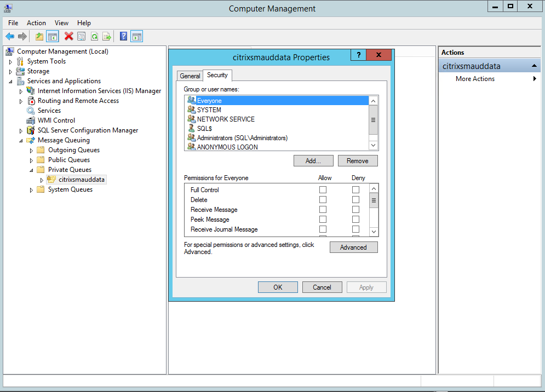
Task: Click the red Delete X toolbar icon
Action: pyautogui.click(x=68, y=36)
